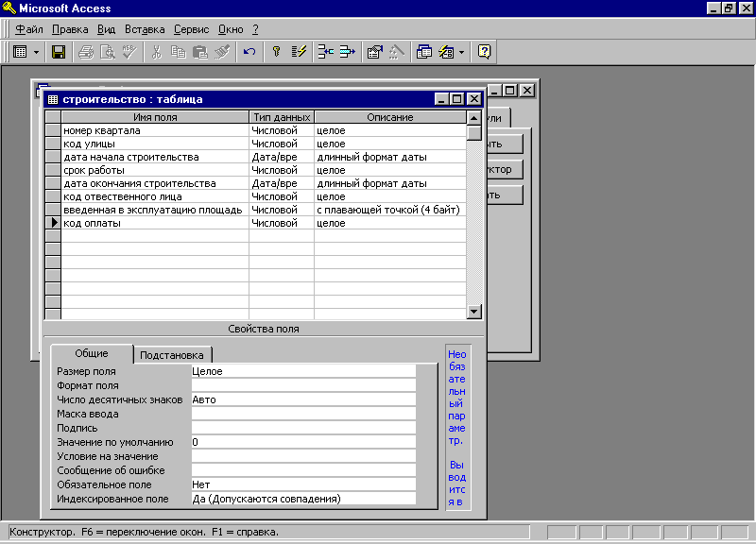Click Индексированное поле value
The width and height of the screenshot is (756, 544).
pyautogui.click(x=303, y=499)
